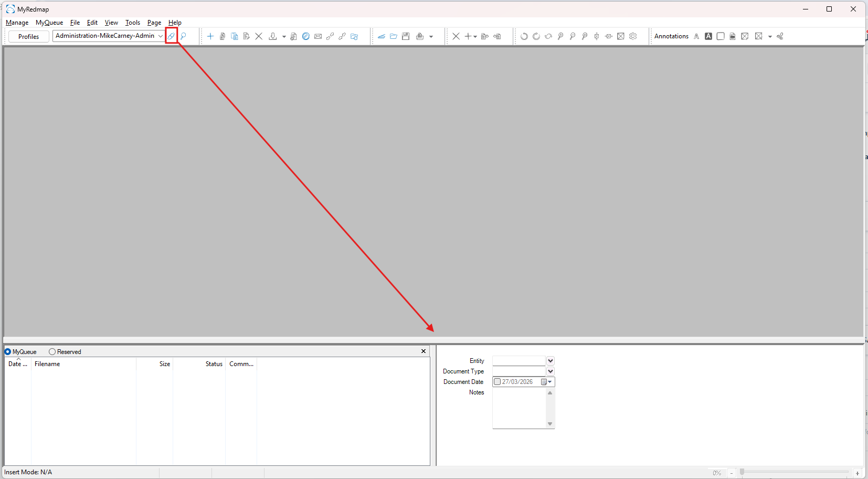
Task: Click the "Insert Mode: N/A" status text
Action: click(x=28, y=472)
